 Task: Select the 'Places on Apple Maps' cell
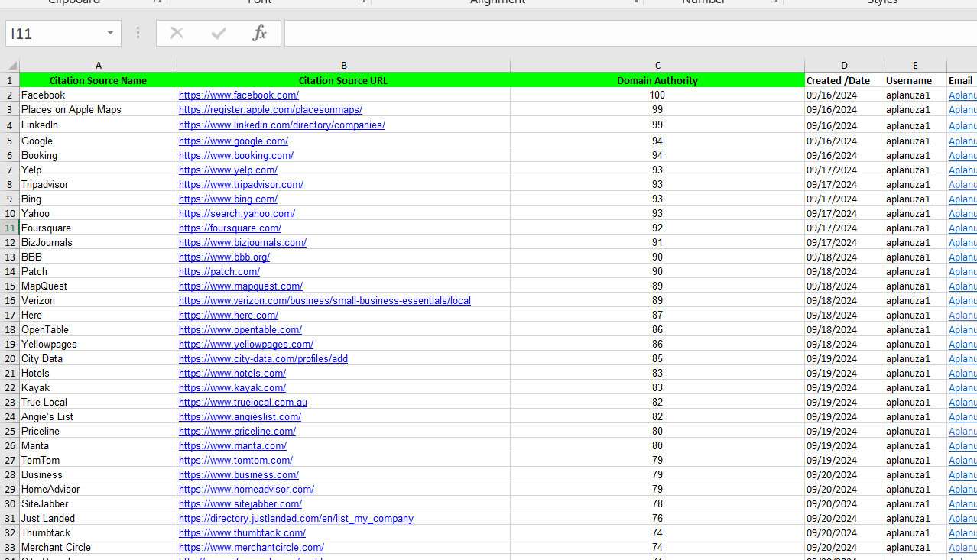(x=99, y=110)
